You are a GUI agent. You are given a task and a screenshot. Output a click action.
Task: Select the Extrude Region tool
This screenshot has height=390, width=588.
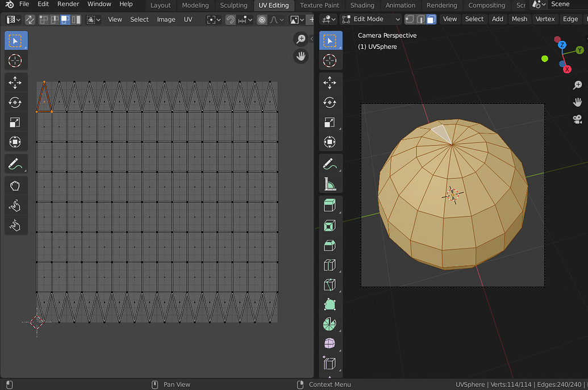pos(330,205)
